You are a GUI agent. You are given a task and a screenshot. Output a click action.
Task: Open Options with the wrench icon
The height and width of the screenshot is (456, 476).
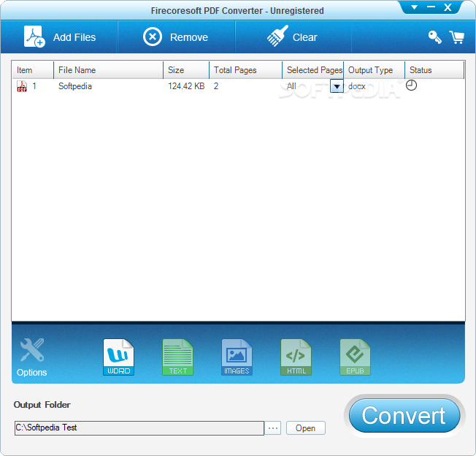32,350
